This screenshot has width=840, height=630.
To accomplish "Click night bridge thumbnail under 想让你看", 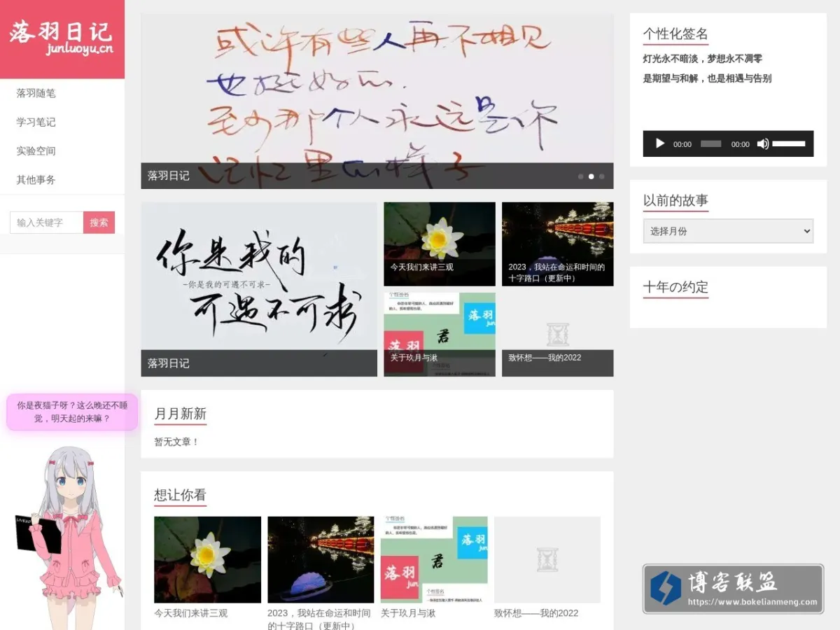I will pyautogui.click(x=321, y=560).
